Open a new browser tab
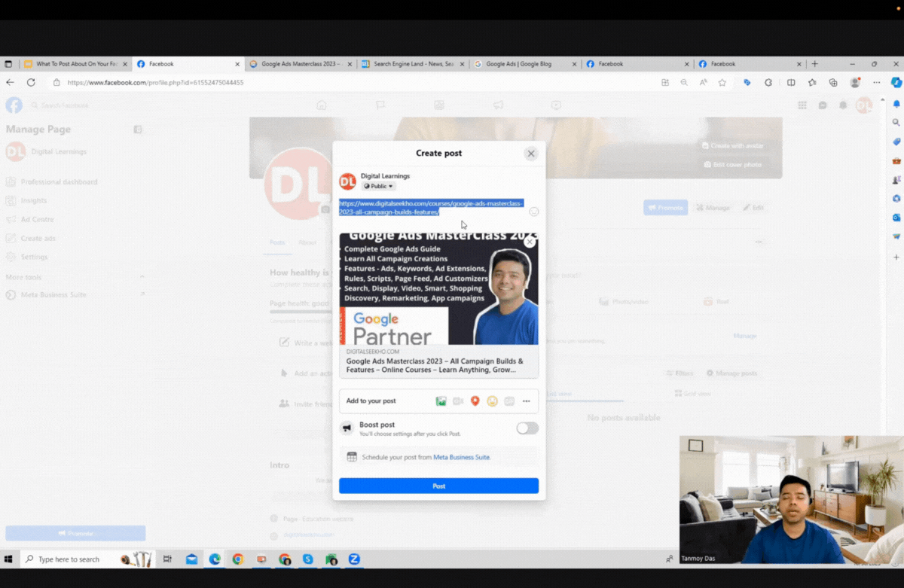The width and height of the screenshot is (904, 588). (814, 64)
